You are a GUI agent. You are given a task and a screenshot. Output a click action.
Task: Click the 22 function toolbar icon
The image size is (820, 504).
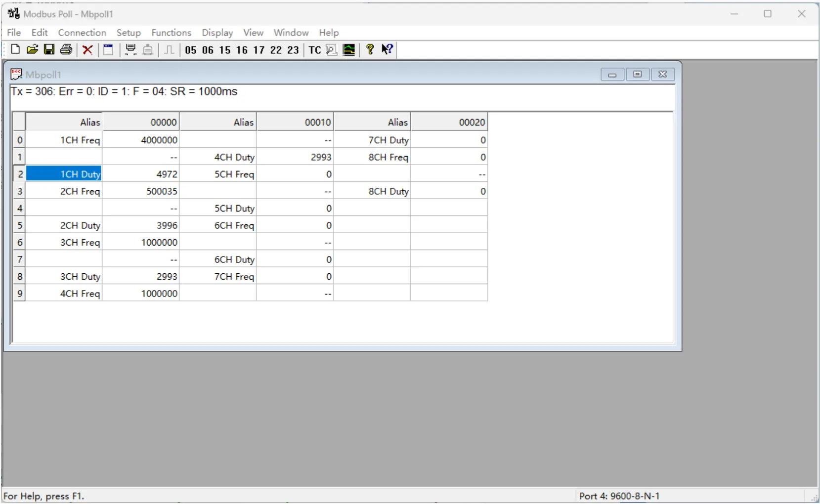click(276, 50)
